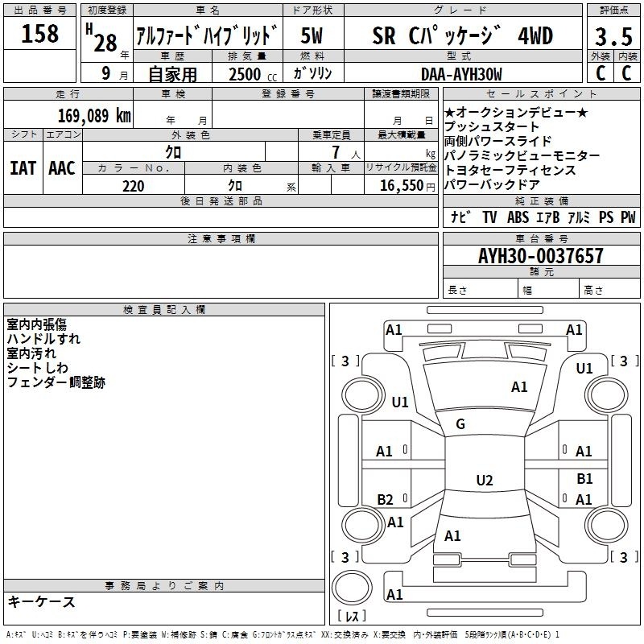Click the ナビ equipment indicator

click(460, 217)
